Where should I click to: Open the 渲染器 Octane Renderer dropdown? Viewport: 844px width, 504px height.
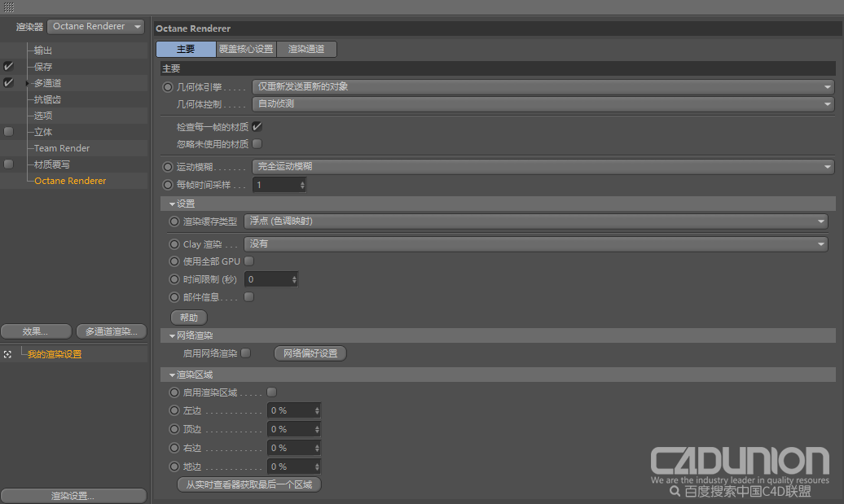click(96, 26)
